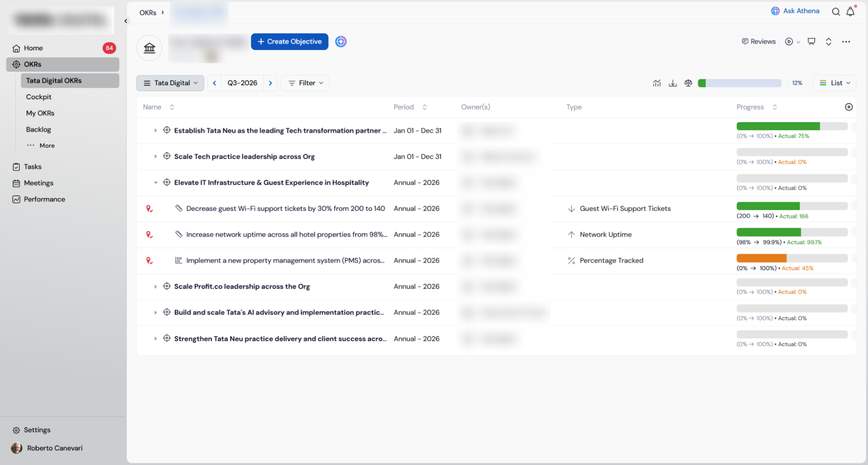The image size is (868, 465).
Task: Click the balance scale icon
Action: [x=688, y=83]
